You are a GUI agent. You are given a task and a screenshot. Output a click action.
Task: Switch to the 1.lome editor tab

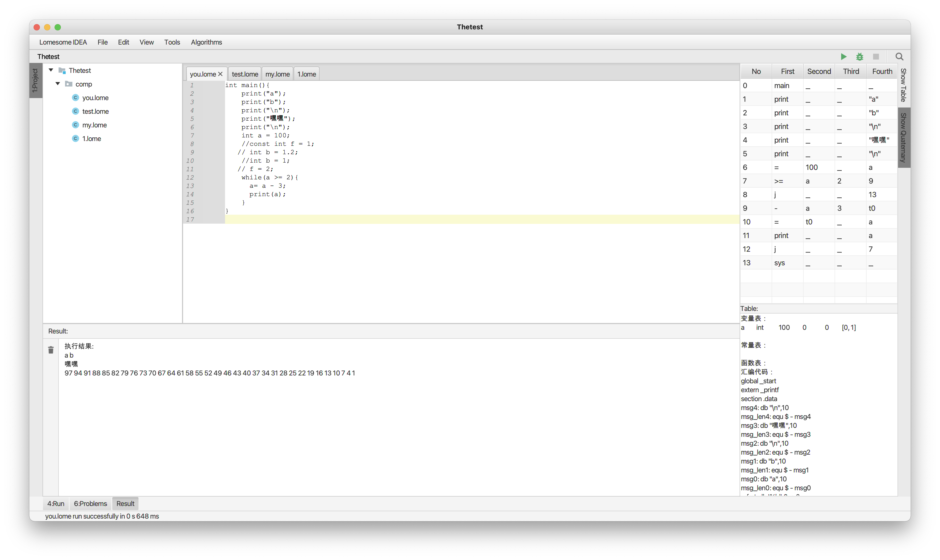[x=307, y=74]
